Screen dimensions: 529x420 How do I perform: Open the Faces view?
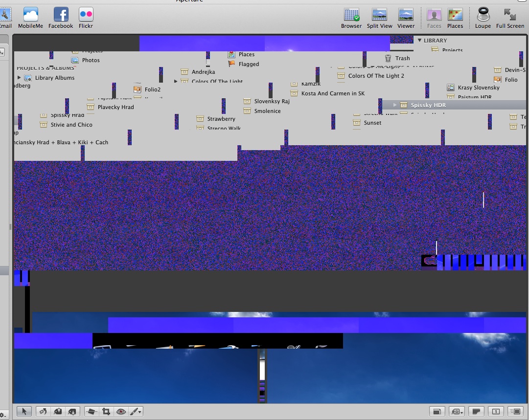coord(434,18)
